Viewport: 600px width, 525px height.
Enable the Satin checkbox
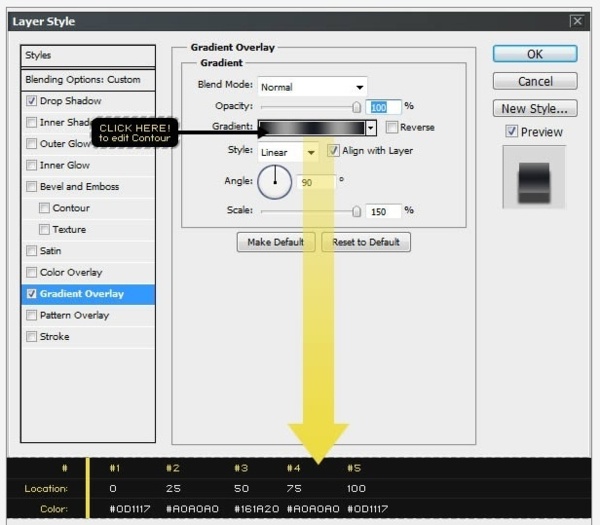[x=31, y=251]
